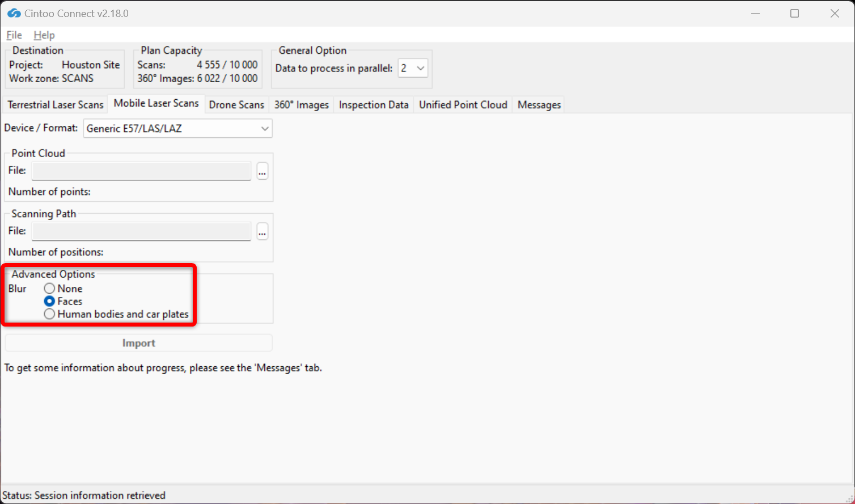Select the Faces blur radio button
Image resolution: width=855 pixels, height=504 pixels.
[50, 301]
